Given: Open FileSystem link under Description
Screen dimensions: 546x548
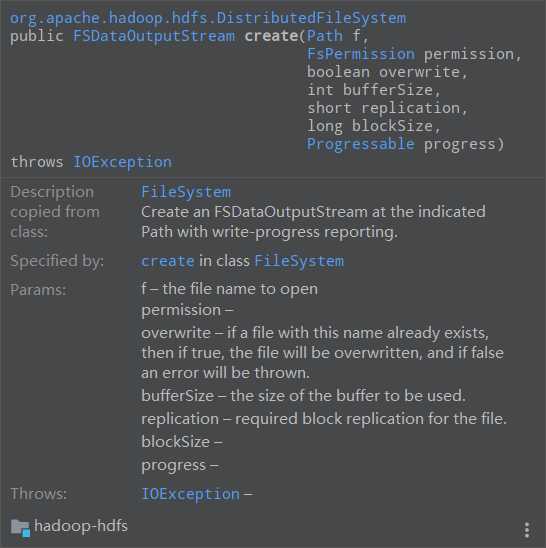Looking at the screenshot, I should (x=186, y=192).
